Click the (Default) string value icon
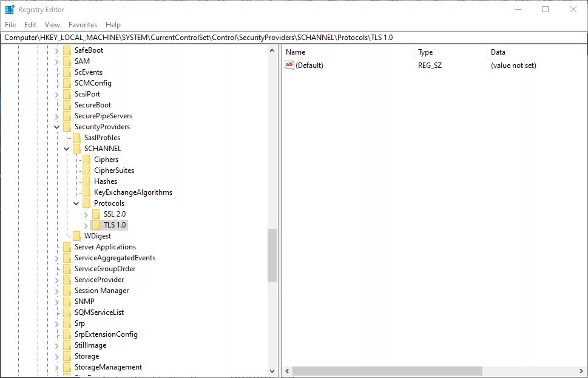 coord(289,65)
